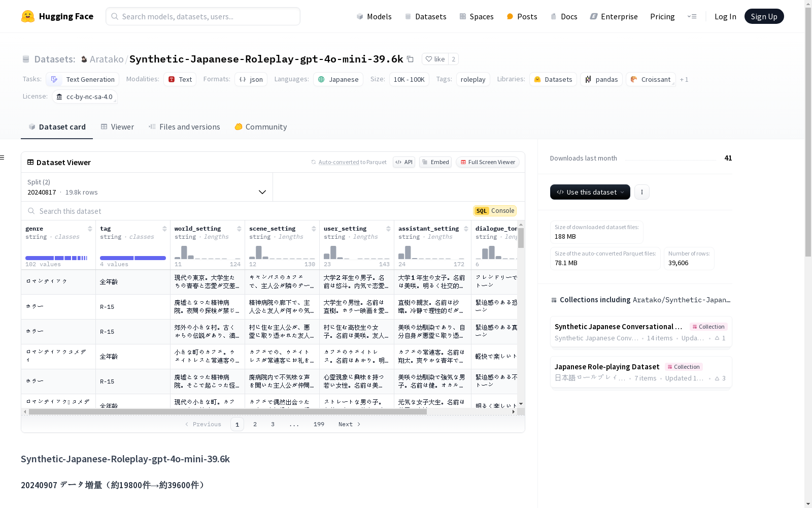Click the Embed button

click(435, 162)
